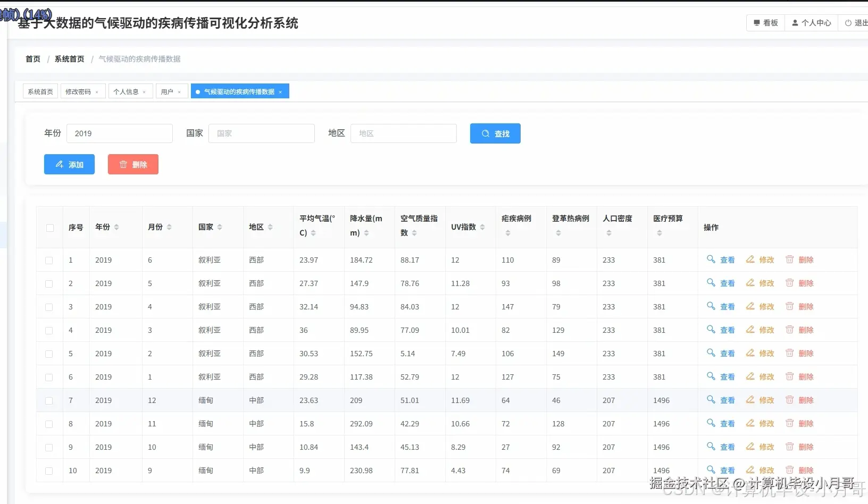868x504 pixels.
Task: Click the 删除 trash icon on row 3
Action: pyautogui.click(x=789, y=307)
